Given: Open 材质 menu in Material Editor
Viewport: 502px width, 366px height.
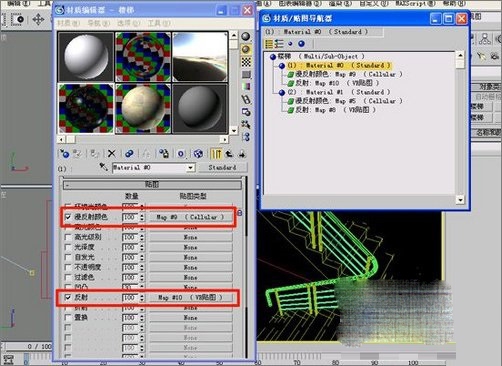Looking at the screenshot, I should tap(68, 23).
